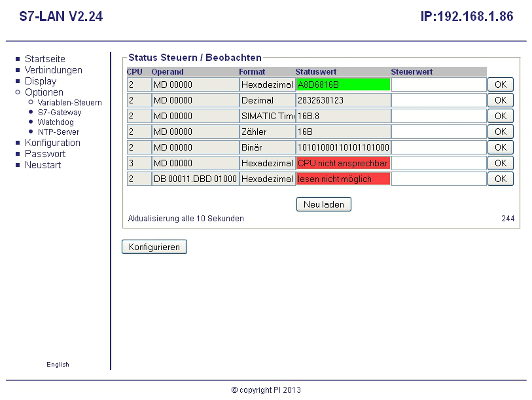Click OK for the Dezimal row
The image size is (532, 400).
point(500,100)
